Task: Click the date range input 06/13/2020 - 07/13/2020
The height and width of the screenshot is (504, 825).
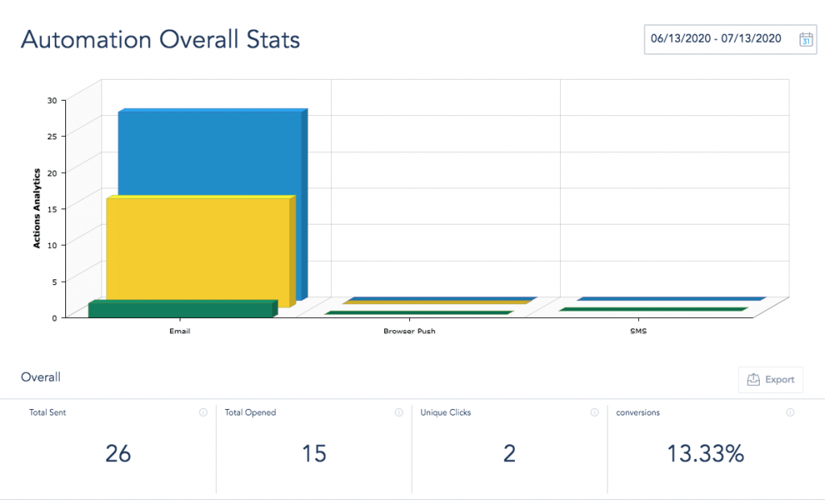Action: (730, 39)
